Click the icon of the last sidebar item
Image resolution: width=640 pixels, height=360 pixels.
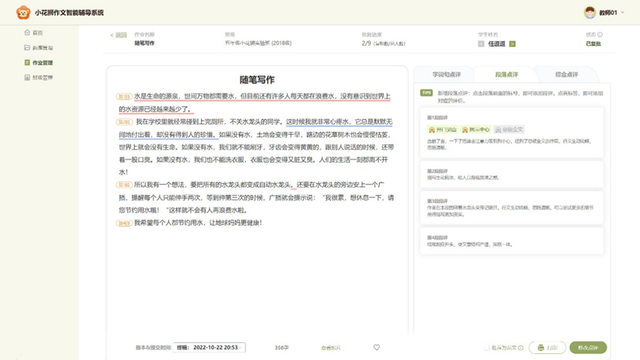pyautogui.click(x=27, y=77)
